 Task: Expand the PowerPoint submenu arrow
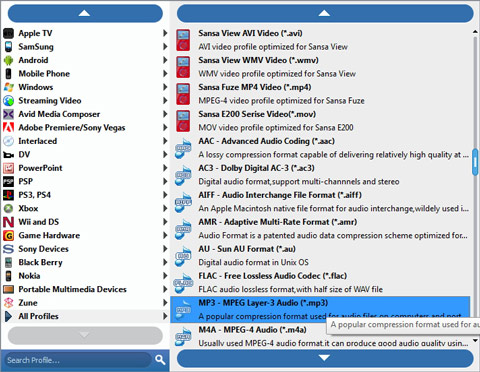click(165, 168)
